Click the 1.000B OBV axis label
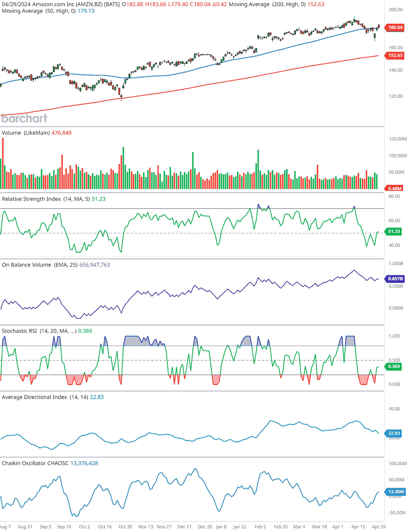 click(x=396, y=264)
